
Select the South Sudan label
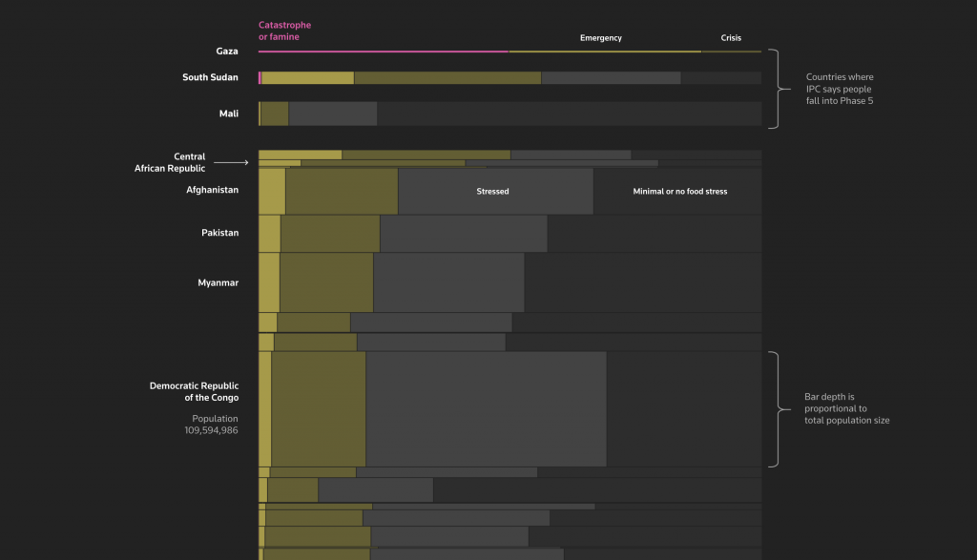click(210, 77)
